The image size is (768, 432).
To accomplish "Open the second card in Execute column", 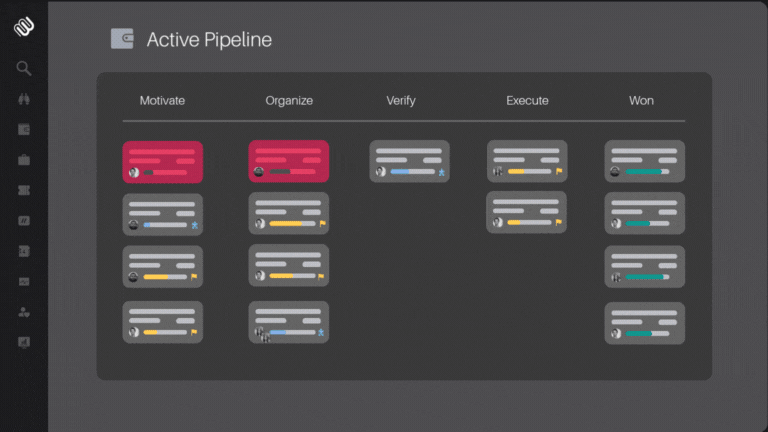I will [x=527, y=212].
